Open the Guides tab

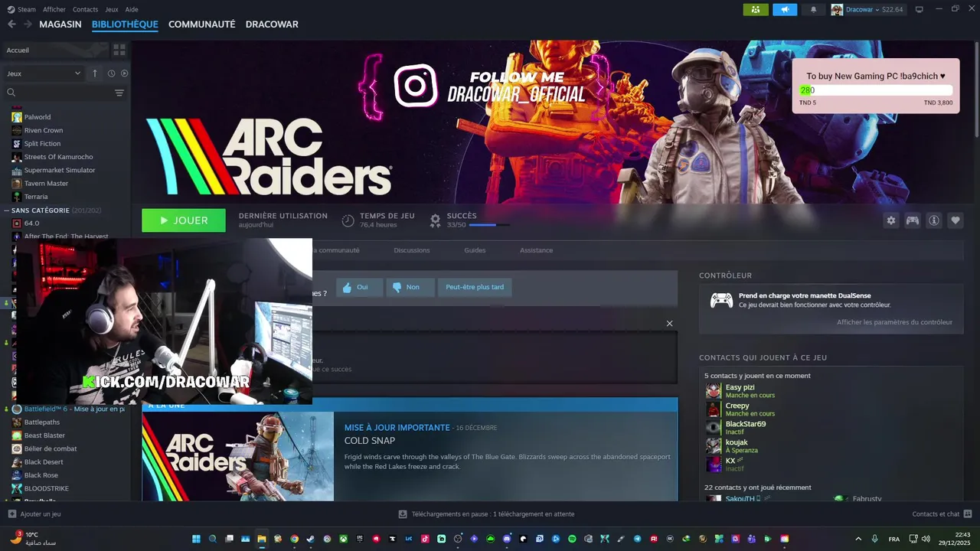[475, 250]
